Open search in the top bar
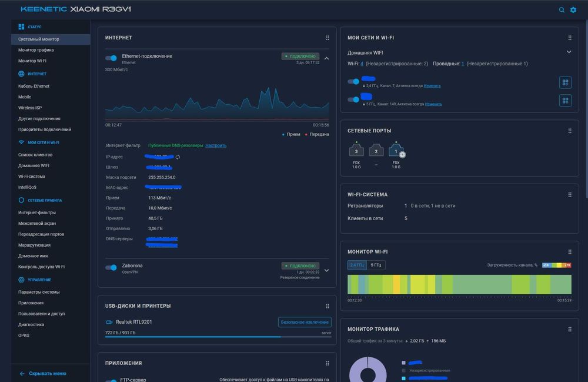Screen dimensions: 588x382 [x=562, y=10]
